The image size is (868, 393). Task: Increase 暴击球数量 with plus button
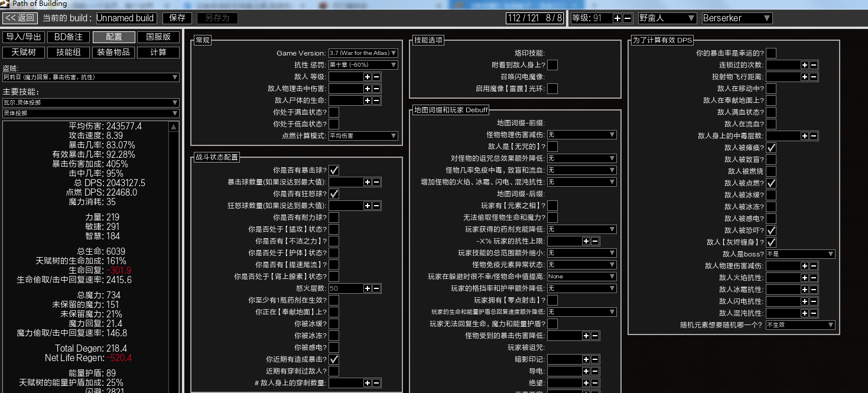(x=367, y=182)
